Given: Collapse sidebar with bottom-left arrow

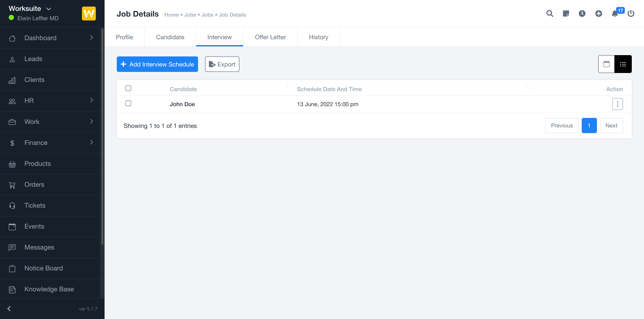Looking at the screenshot, I should coord(9,309).
